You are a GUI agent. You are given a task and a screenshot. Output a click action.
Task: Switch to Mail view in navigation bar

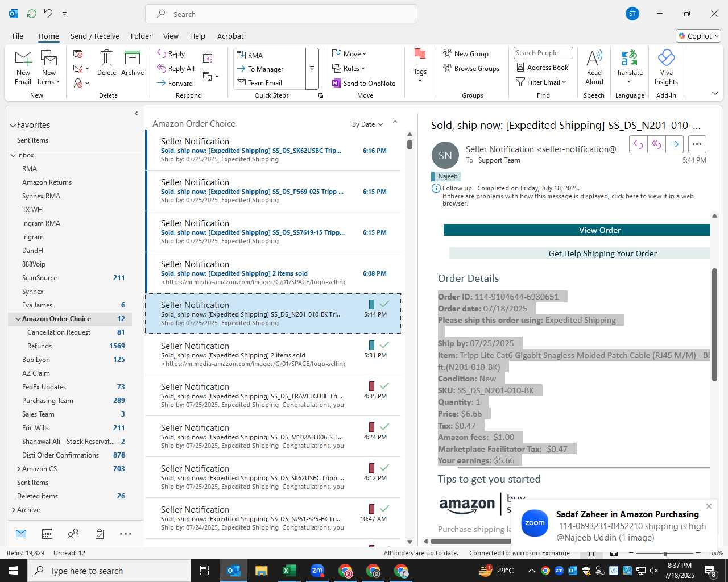pyautogui.click(x=21, y=534)
